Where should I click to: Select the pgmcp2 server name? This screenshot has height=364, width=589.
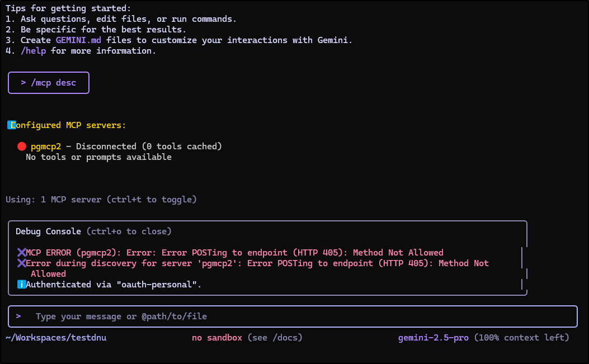click(46, 146)
